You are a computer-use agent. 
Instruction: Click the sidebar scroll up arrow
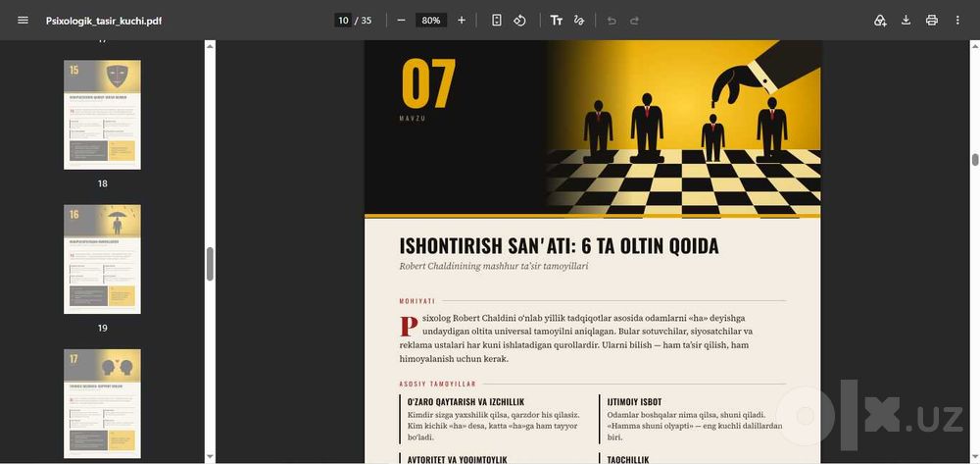[x=210, y=46]
